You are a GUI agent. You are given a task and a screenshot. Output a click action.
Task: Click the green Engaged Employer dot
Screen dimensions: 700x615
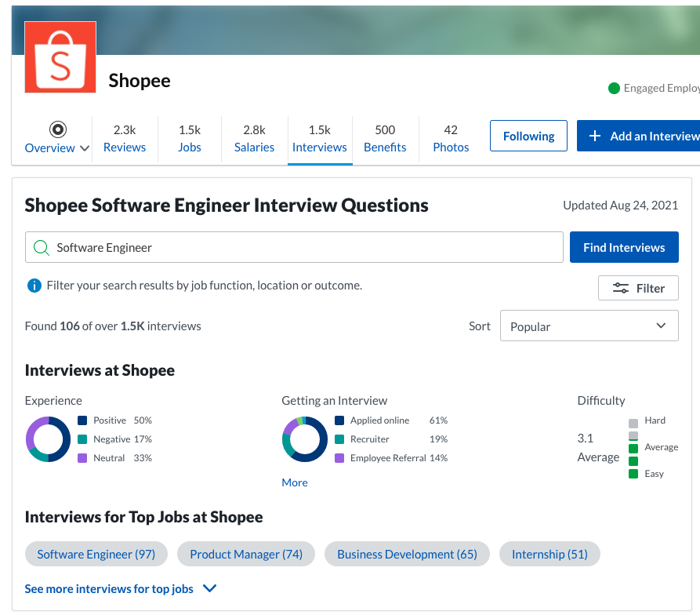click(x=614, y=89)
